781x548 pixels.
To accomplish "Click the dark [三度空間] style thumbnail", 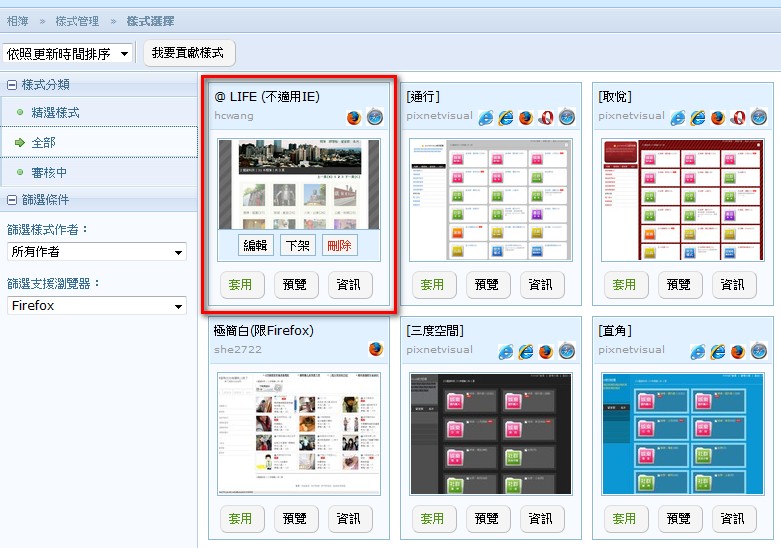I will (491, 434).
